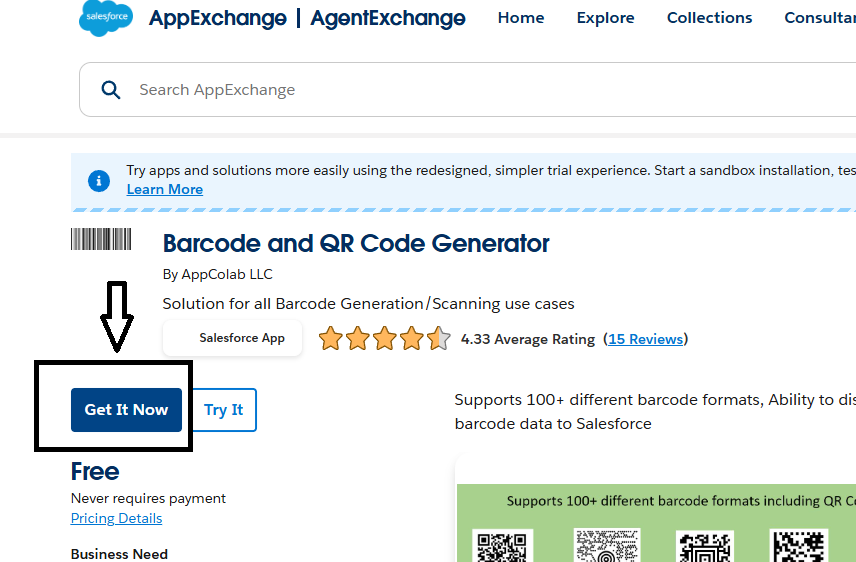Click the Free price label
Viewport: 856px width, 562px height.
[x=95, y=471]
